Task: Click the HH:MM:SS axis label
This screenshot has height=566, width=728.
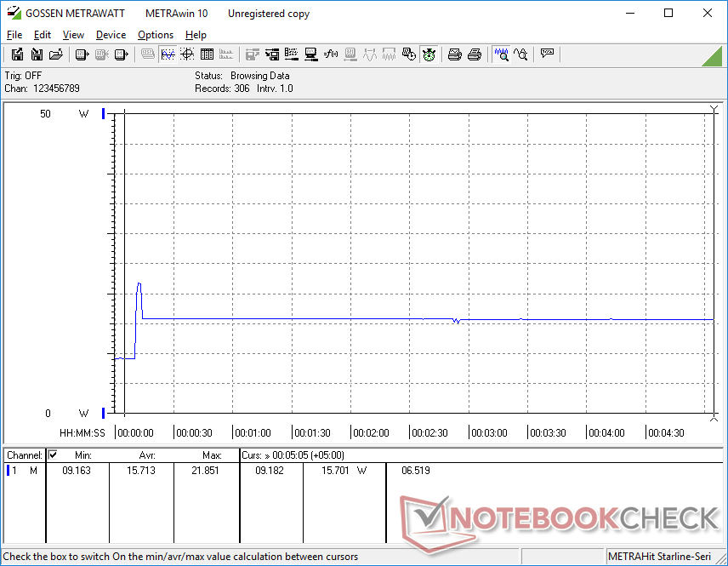Action: [x=82, y=432]
